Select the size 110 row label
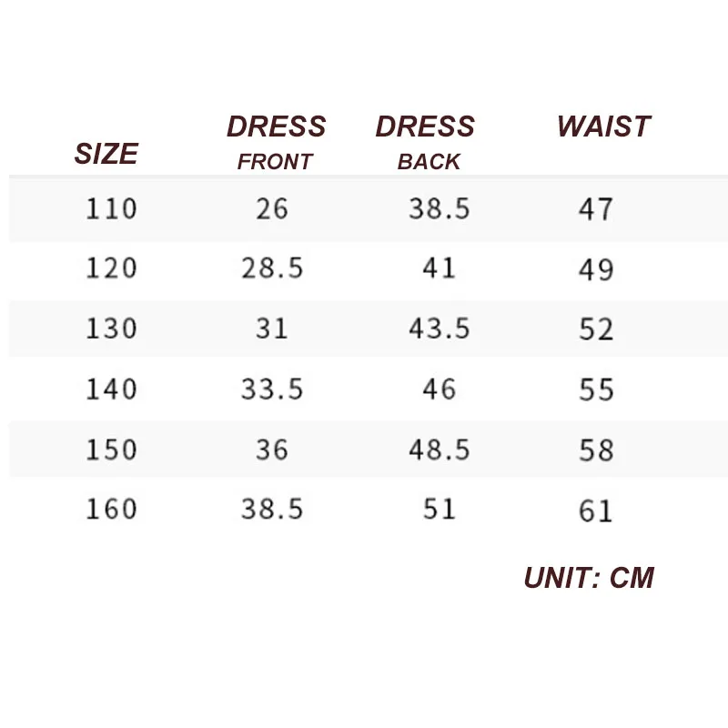 [x=111, y=209]
